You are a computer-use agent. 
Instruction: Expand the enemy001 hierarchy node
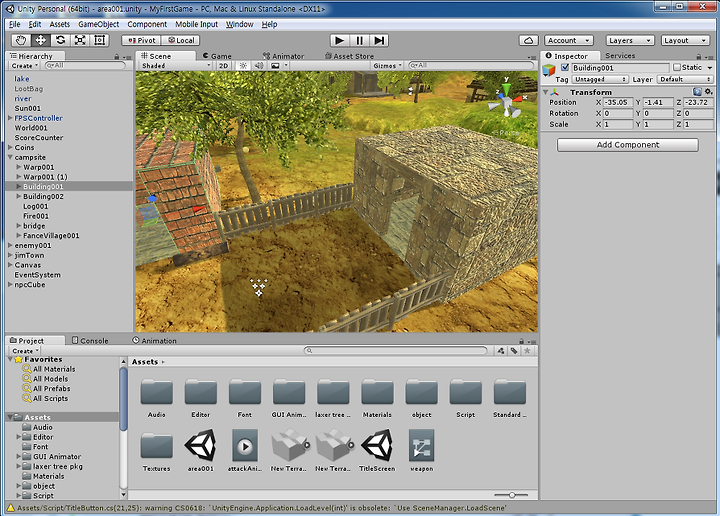[10, 245]
